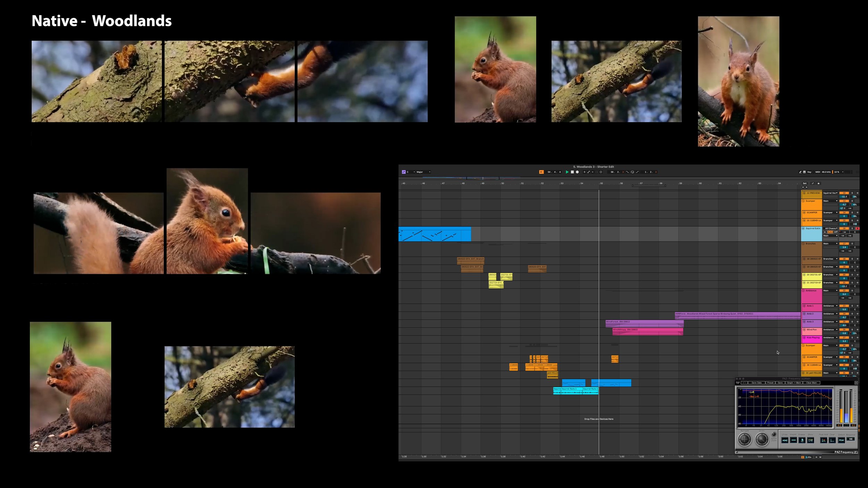Toggle the Key map mode
Viewport: 868px width, 488px height.
(x=809, y=172)
